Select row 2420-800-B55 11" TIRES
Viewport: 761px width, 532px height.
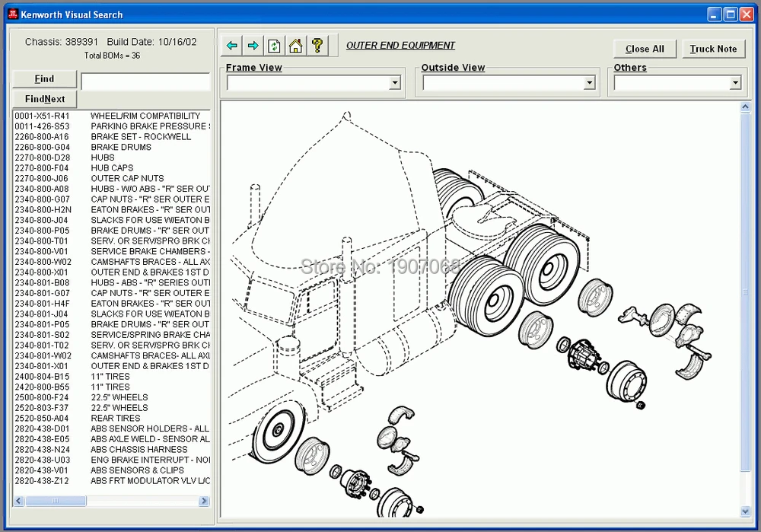pos(112,387)
